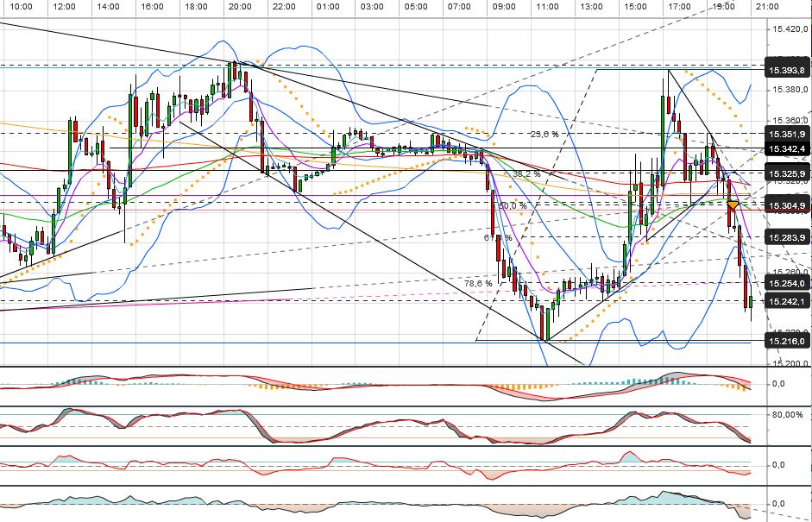
Task: Click the 03:00 time axis label
Action: (x=372, y=7)
